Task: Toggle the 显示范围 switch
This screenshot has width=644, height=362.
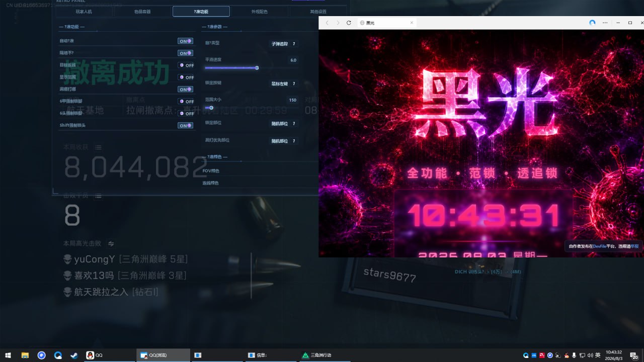Action: [186, 77]
